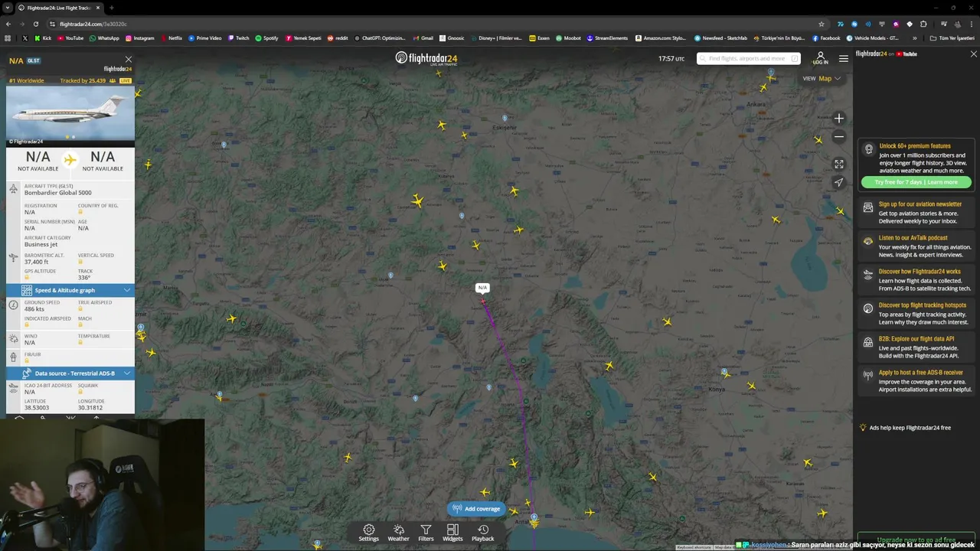Open Chrome three-dot menu

click(x=971, y=24)
